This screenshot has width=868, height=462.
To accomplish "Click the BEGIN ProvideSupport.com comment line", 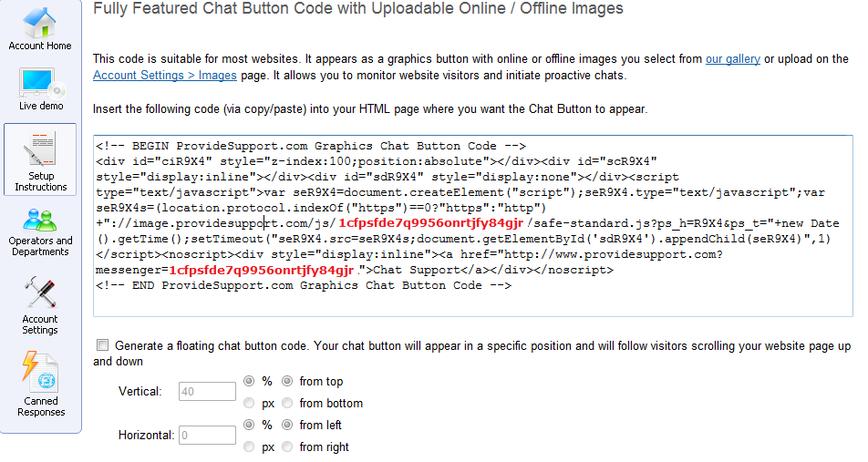I will (311, 146).
